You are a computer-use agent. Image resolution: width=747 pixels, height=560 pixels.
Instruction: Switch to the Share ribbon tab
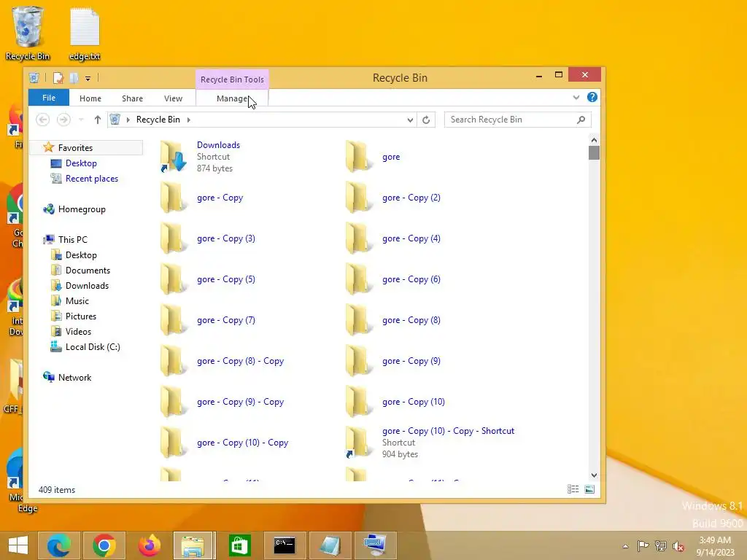[x=132, y=98]
